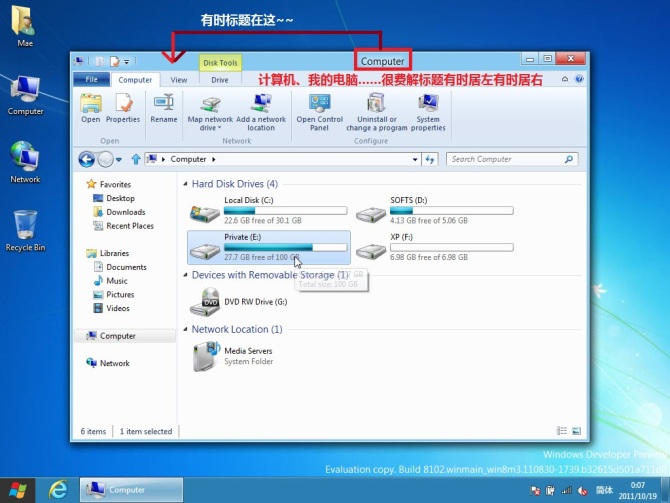670x503 pixels.
Task: Open Recycle Bin desktop icon
Action: (25, 230)
